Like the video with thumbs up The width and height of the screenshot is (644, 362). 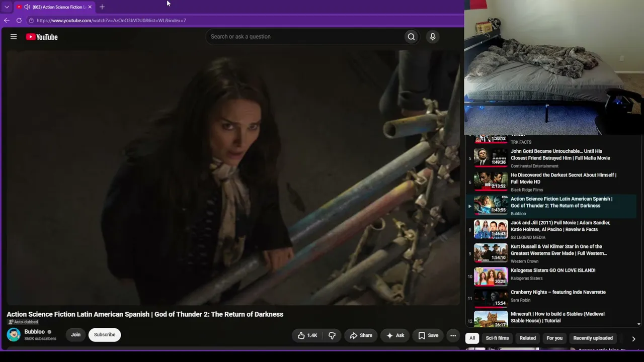point(307,335)
